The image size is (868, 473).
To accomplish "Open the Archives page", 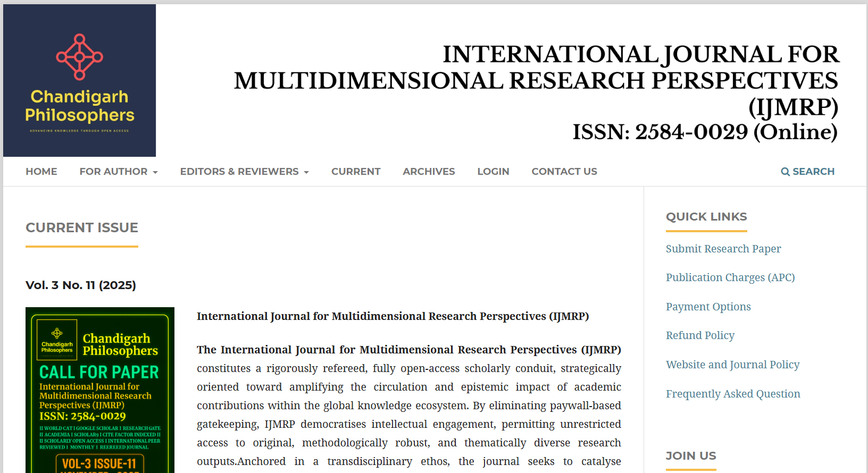I will coord(429,172).
